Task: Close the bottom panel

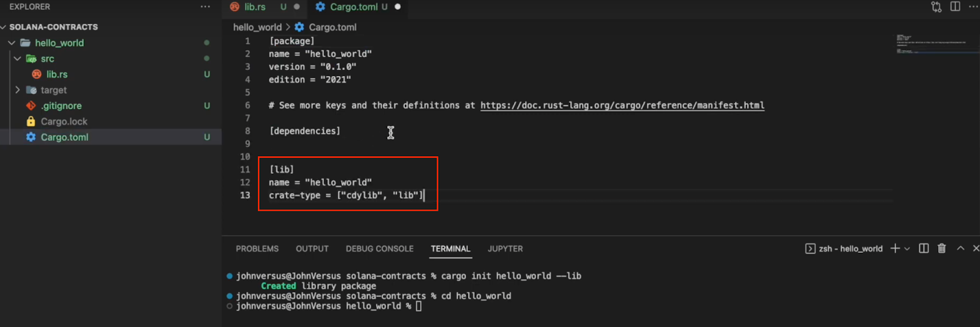Action: point(976,248)
